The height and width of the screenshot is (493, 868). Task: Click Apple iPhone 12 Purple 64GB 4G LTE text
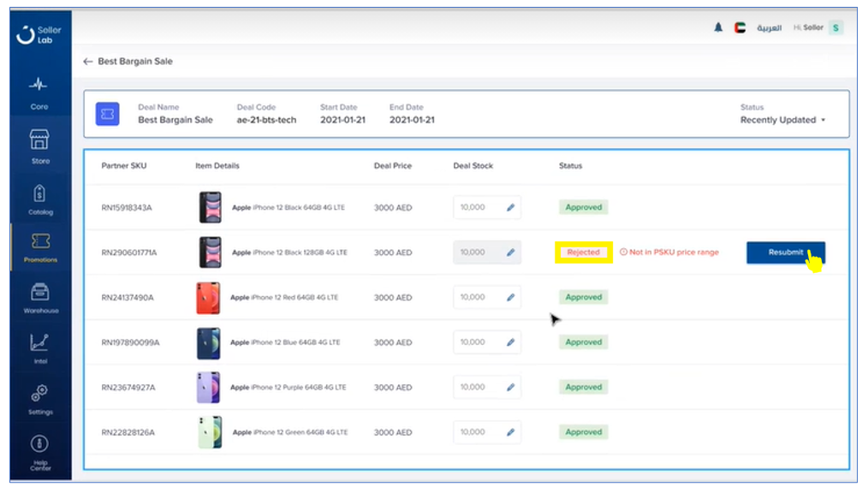point(288,388)
